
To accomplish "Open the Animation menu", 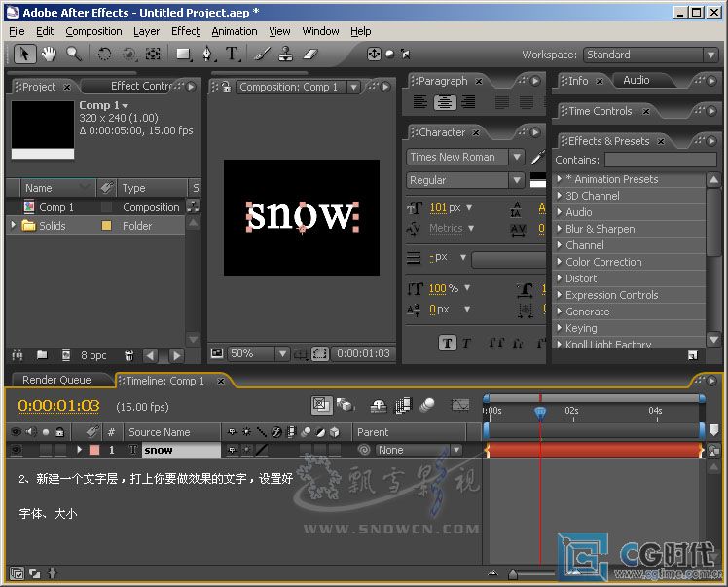I will (235, 31).
